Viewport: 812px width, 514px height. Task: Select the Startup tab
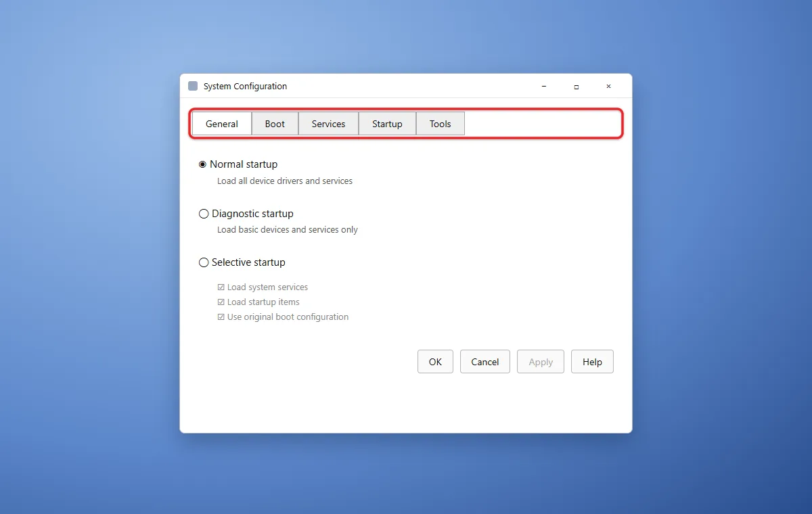click(x=387, y=124)
